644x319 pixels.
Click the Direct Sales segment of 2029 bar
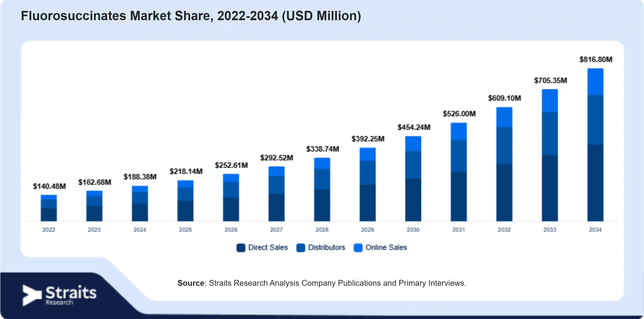coord(368,203)
